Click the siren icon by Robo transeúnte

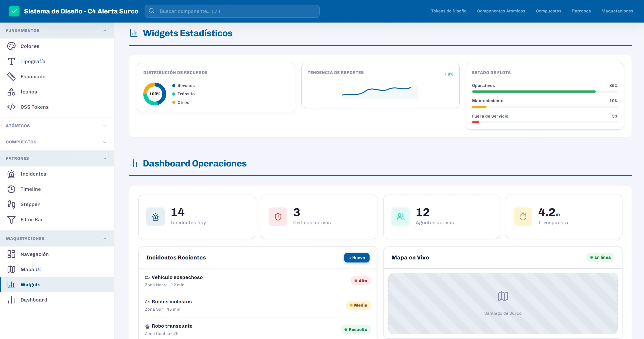(x=147, y=326)
